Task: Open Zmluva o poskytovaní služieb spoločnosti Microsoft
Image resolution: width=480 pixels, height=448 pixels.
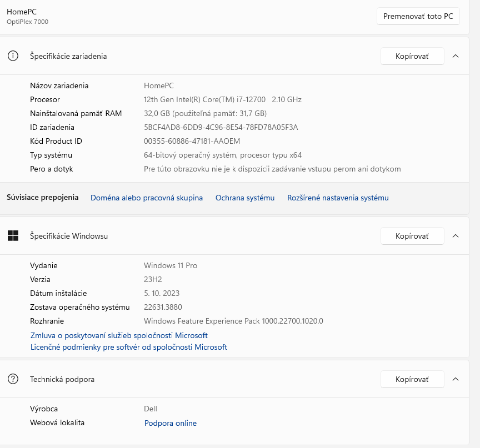Action: pyautogui.click(x=119, y=335)
